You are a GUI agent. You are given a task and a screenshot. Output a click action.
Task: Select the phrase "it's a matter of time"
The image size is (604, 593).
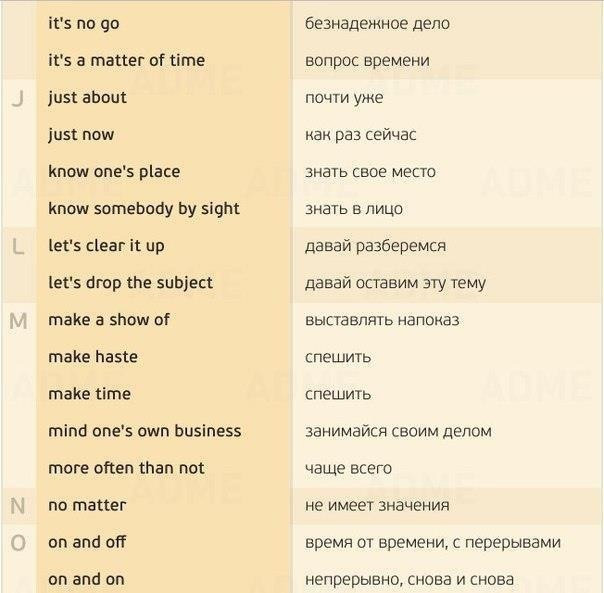click(126, 60)
